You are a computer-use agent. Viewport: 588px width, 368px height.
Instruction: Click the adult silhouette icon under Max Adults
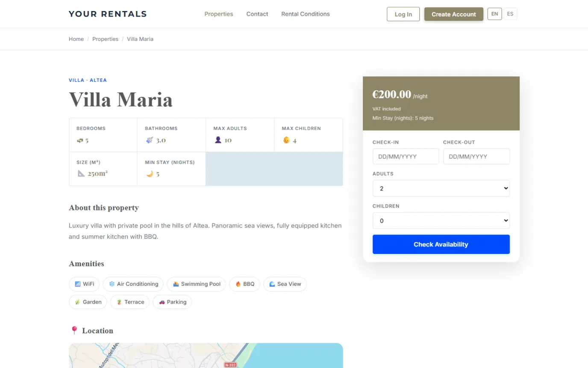(x=218, y=140)
